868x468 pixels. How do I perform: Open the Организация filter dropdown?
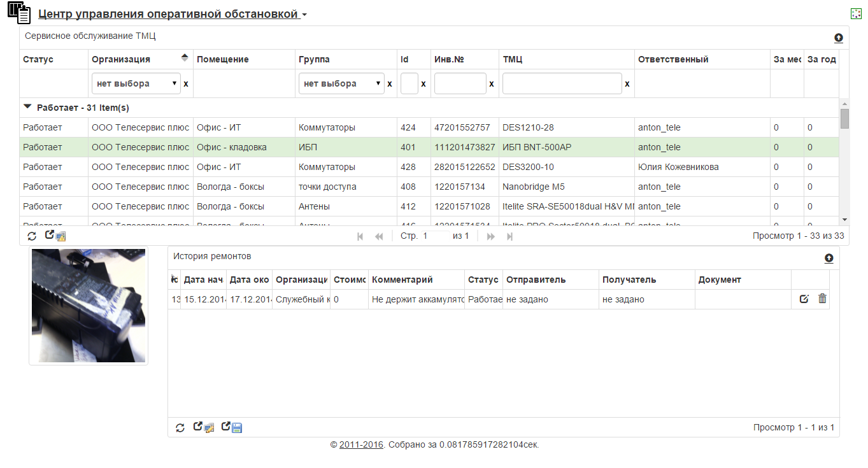136,84
